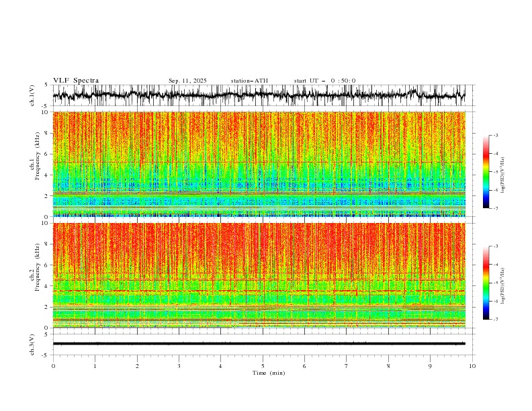532x411 pixels.
Task: Click the ch.1 spectrogram color scale bar
Action: pos(486,172)
